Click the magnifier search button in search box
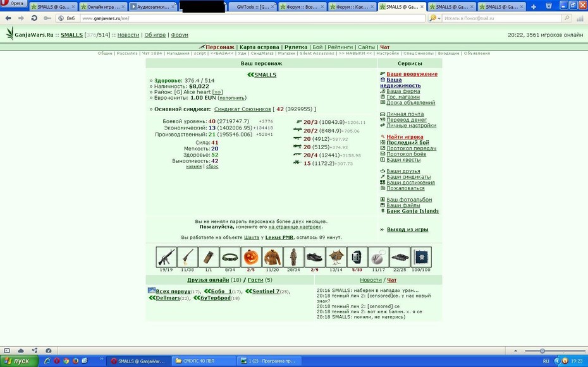The width and height of the screenshot is (588, 367). 567,18
